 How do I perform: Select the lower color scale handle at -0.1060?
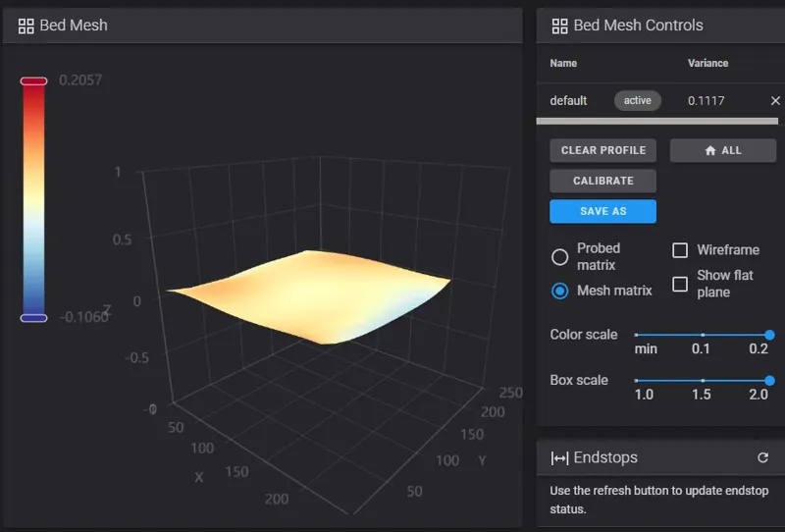[x=33, y=318]
